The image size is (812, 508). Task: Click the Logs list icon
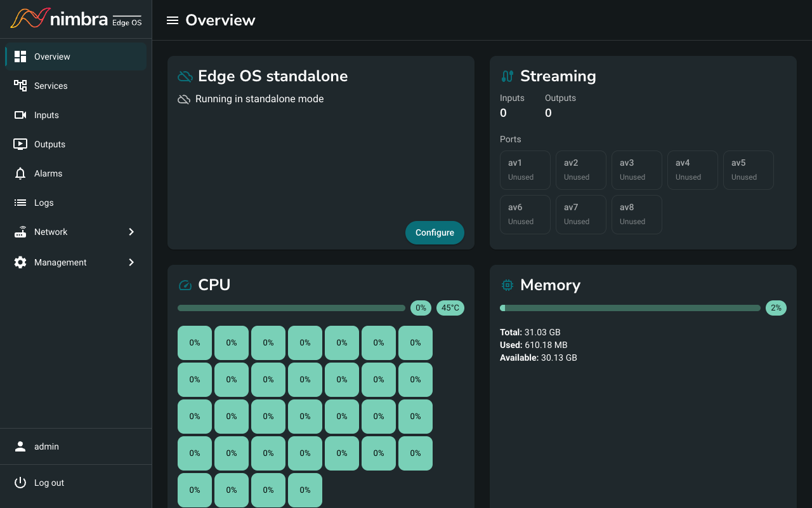pos(20,203)
